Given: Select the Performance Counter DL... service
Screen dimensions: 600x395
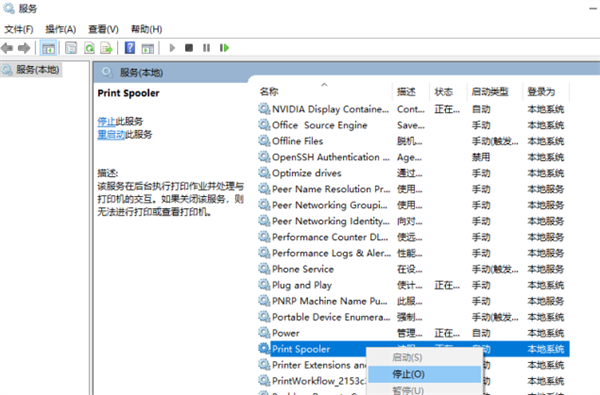Looking at the screenshot, I should coord(413,237).
